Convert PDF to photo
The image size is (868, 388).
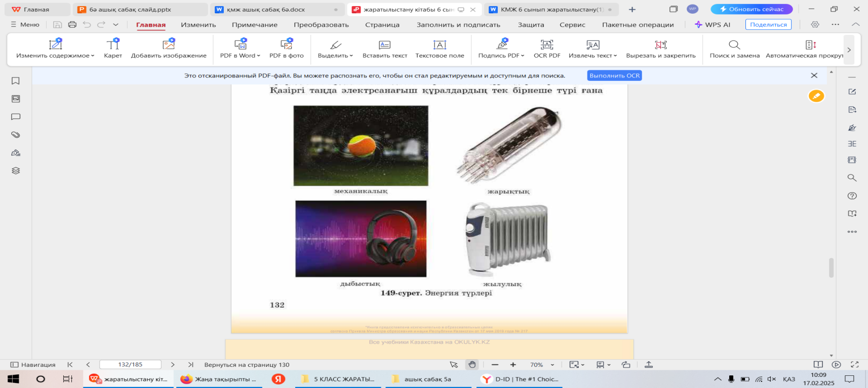[x=287, y=49]
